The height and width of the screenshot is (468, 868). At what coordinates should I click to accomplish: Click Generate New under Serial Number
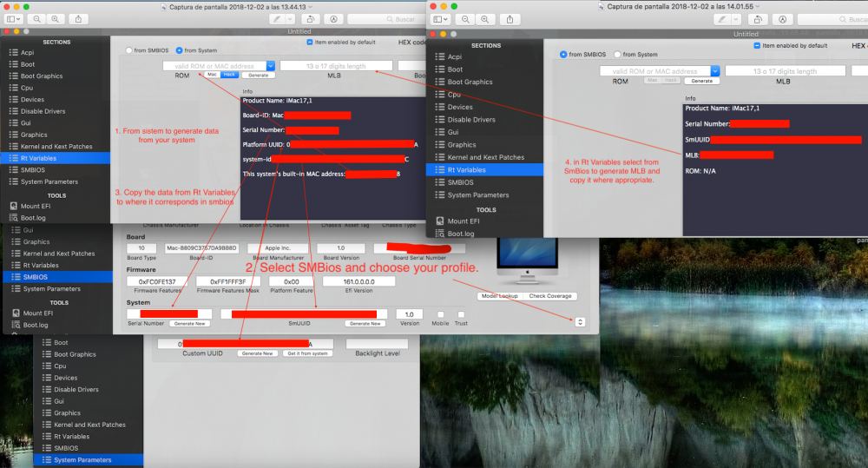click(190, 324)
